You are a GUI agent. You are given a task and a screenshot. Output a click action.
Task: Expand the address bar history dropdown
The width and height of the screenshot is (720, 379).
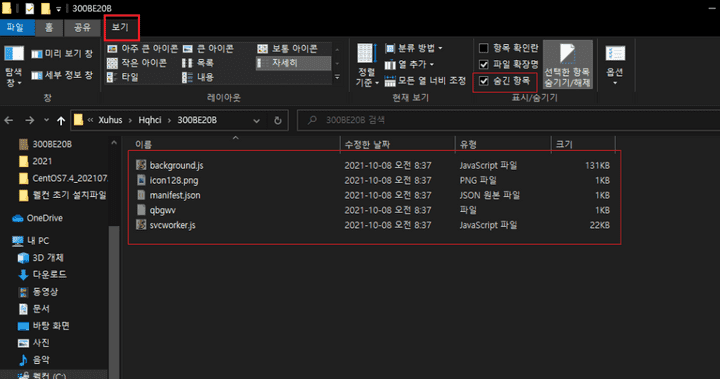256,121
